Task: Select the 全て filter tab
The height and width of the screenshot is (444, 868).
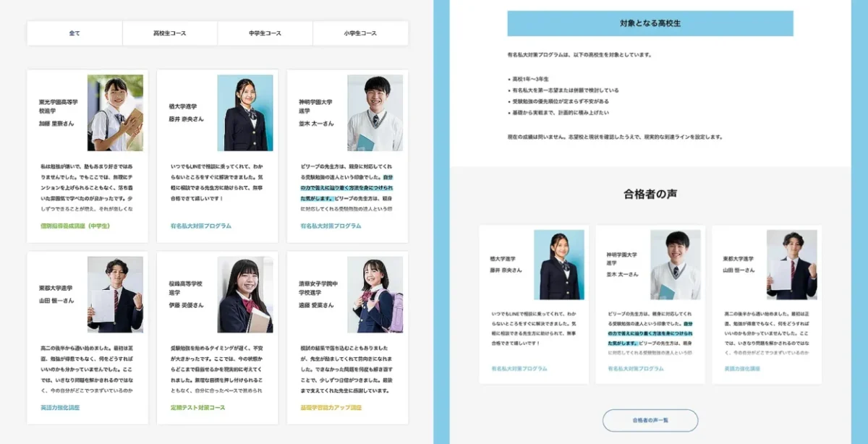Action: tap(73, 33)
